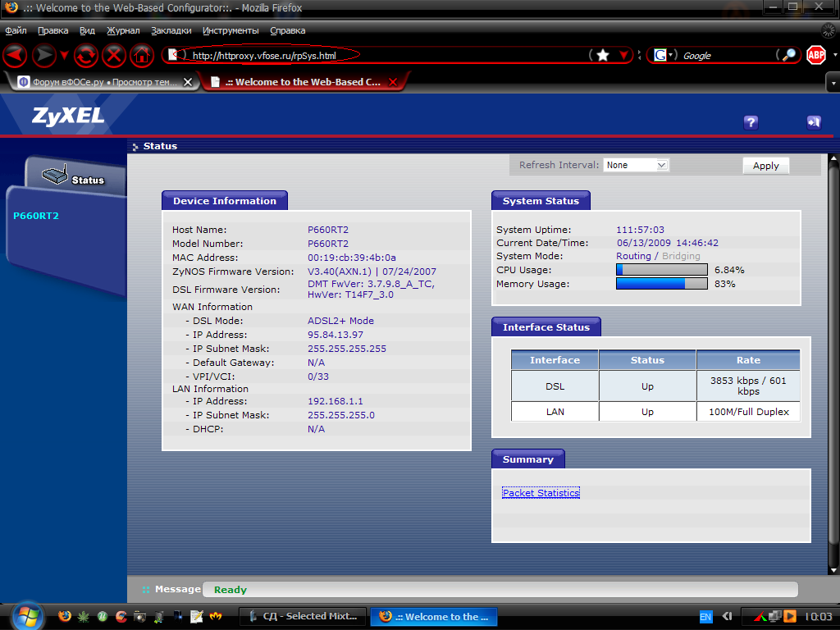The height and width of the screenshot is (630, 840).
Task: Expand the URL history dropdown arrow
Action: [x=623, y=56]
